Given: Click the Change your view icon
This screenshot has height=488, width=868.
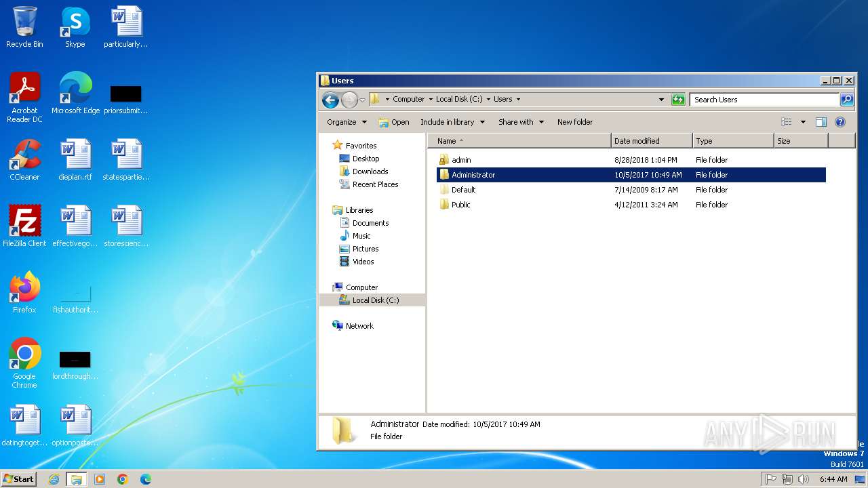Looking at the screenshot, I should tap(787, 122).
